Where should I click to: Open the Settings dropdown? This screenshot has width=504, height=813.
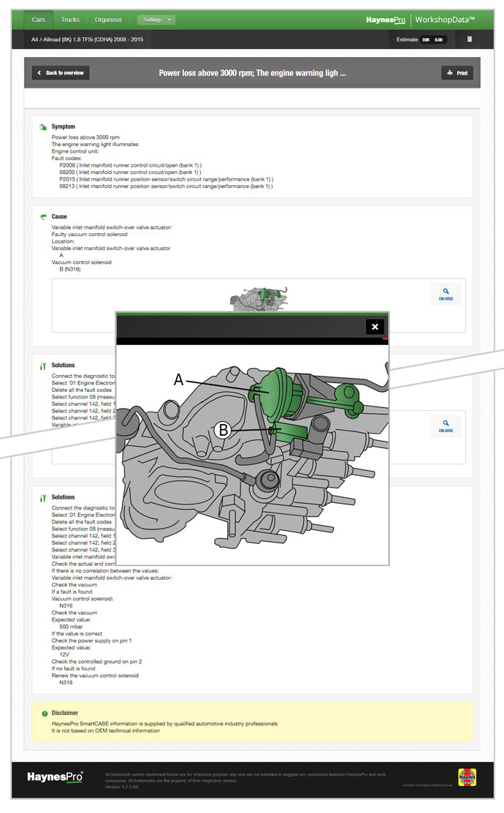pyautogui.click(x=156, y=20)
